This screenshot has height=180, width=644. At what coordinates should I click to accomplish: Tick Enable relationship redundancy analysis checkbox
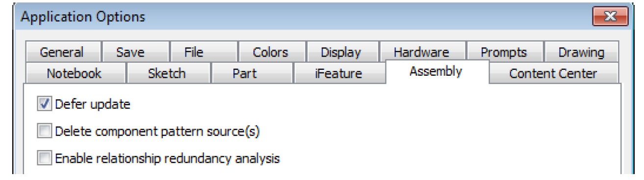click(44, 158)
